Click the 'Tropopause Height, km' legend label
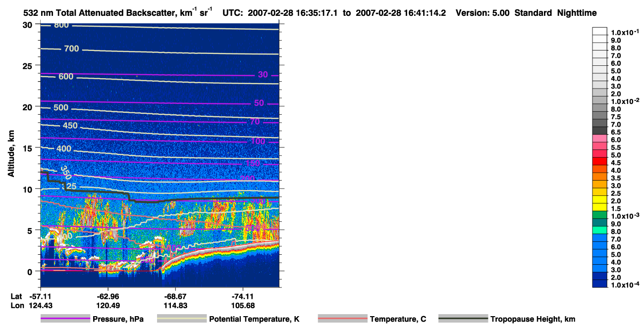Screen dimensions: 644x330 click(x=533, y=320)
